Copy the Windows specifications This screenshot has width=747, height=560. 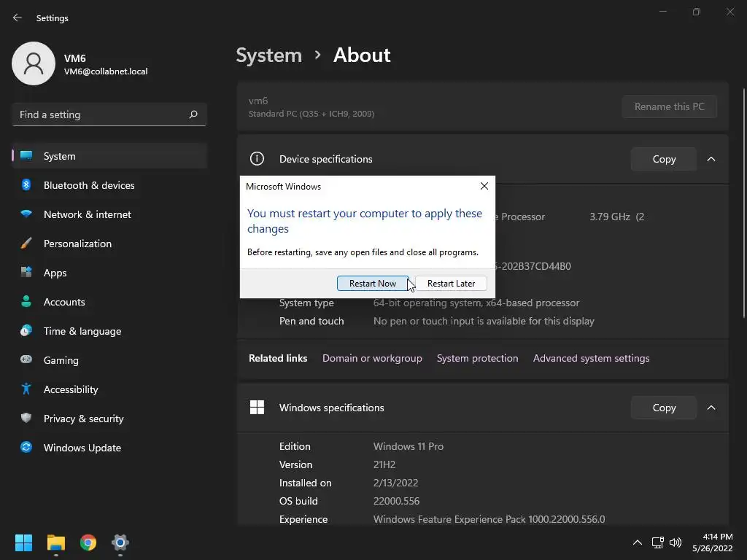tap(664, 408)
